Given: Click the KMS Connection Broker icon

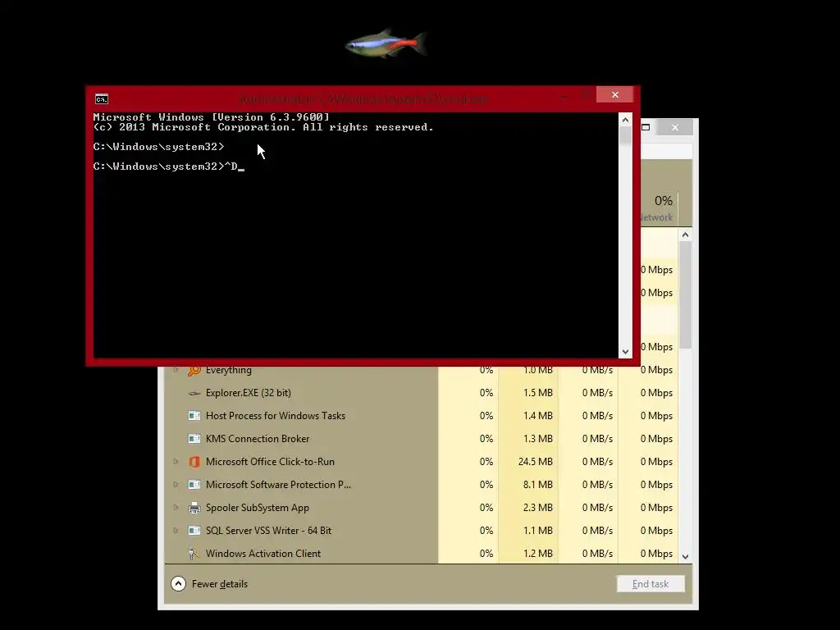Looking at the screenshot, I should coord(194,439).
